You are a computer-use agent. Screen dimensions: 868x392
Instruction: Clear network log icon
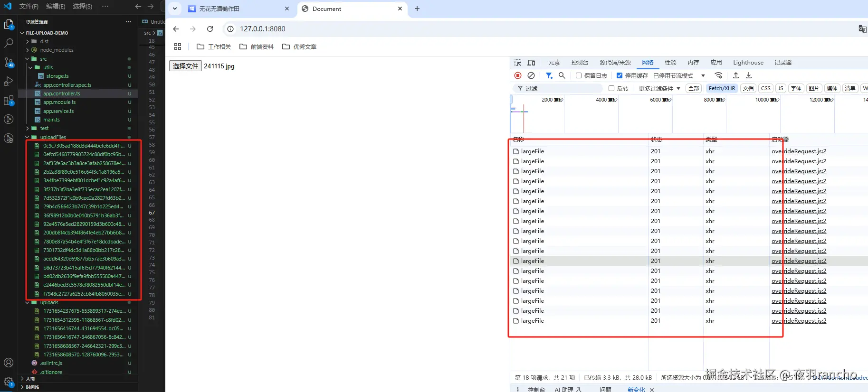(x=531, y=75)
